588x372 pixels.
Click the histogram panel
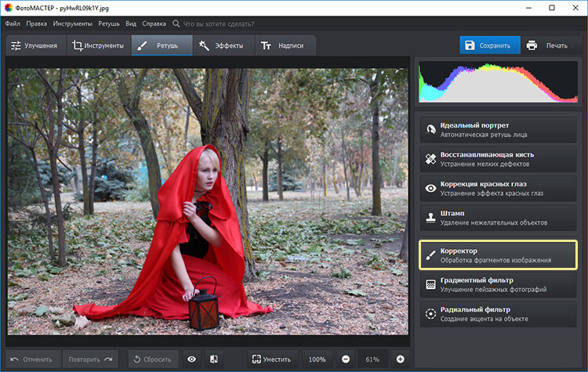[x=498, y=82]
